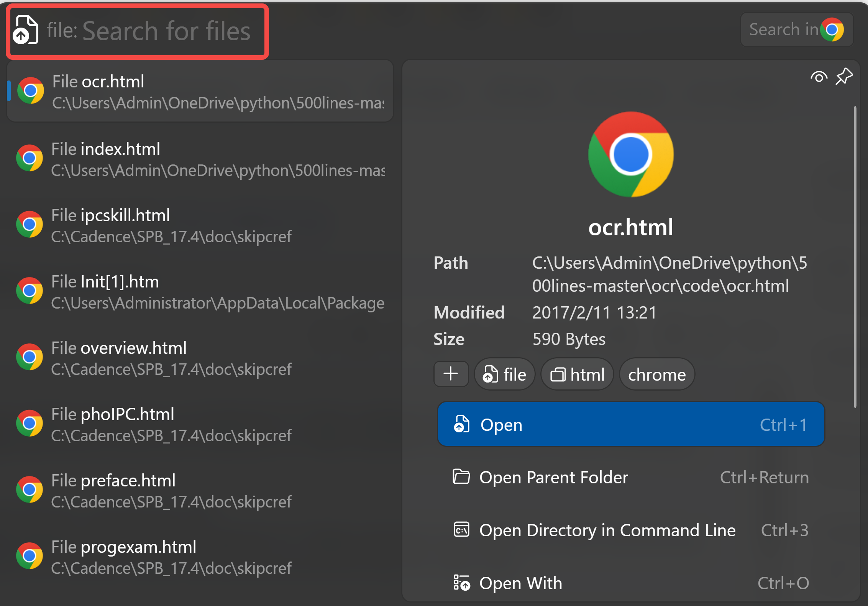Pin the launcher window with the pin icon

tap(844, 76)
